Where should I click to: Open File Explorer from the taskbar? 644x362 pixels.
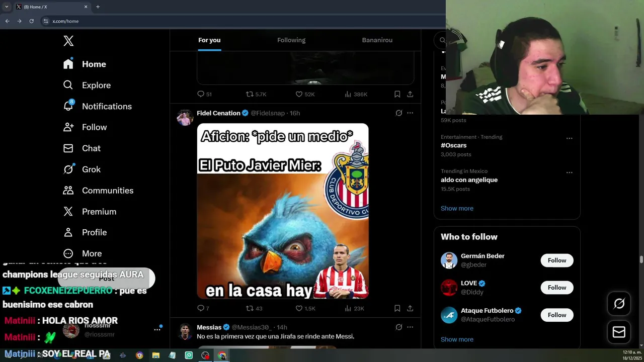pyautogui.click(x=156, y=355)
